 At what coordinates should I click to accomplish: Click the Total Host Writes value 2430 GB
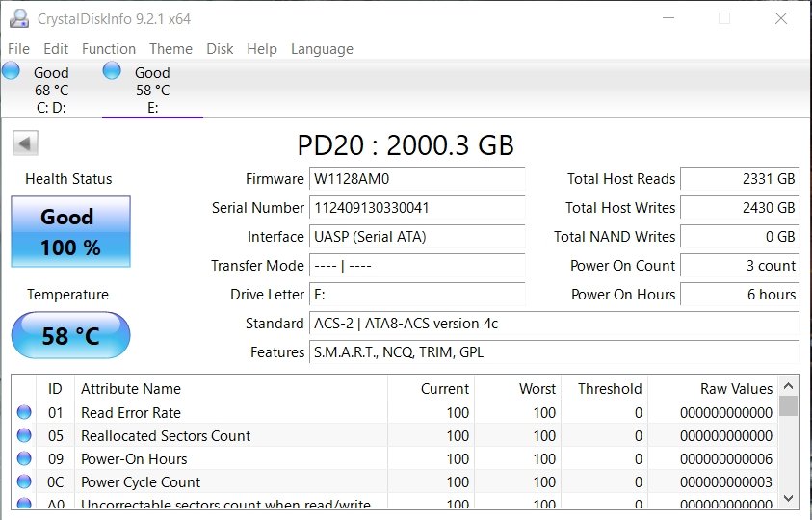pyautogui.click(x=740, y=208)
